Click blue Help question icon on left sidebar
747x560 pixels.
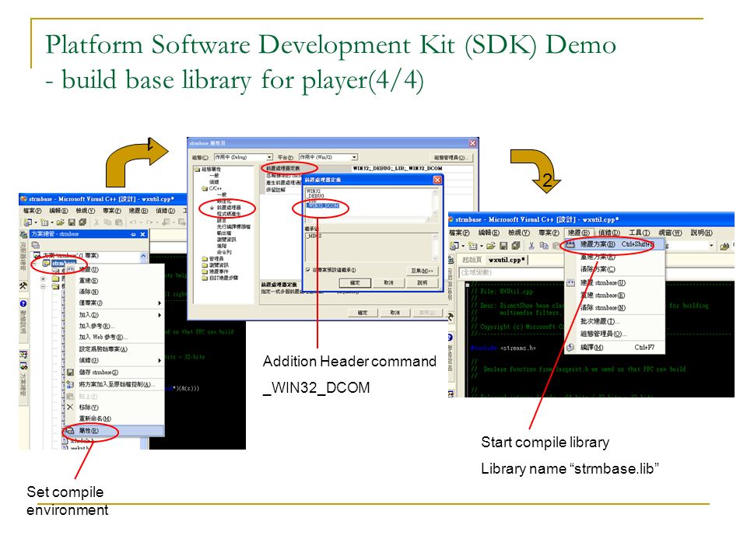(x=23, y=303)
